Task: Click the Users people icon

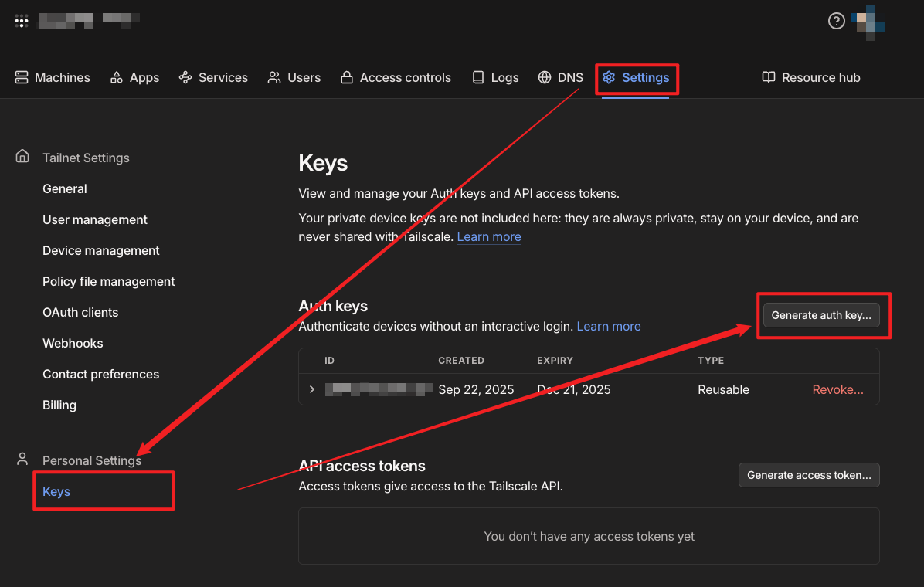Action: point(274,77)
